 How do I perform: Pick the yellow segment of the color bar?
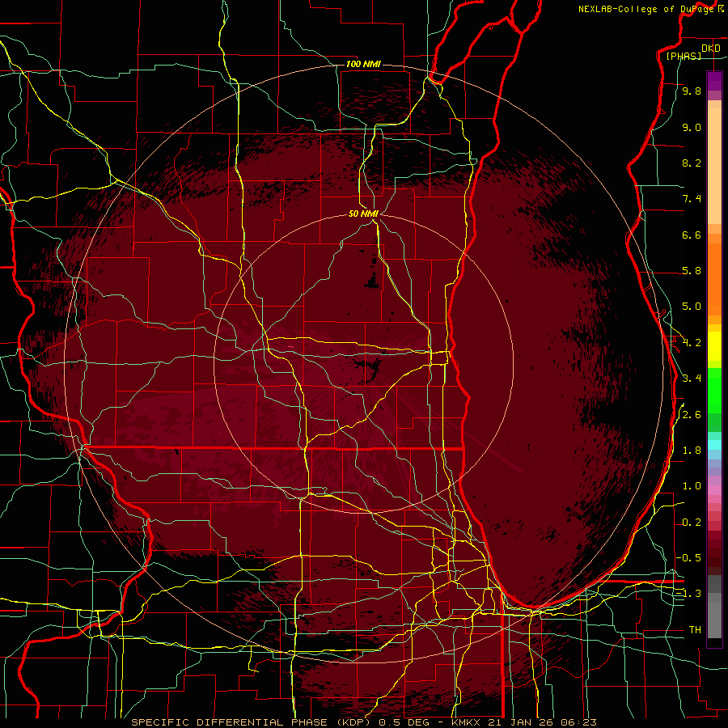(714, 346)
